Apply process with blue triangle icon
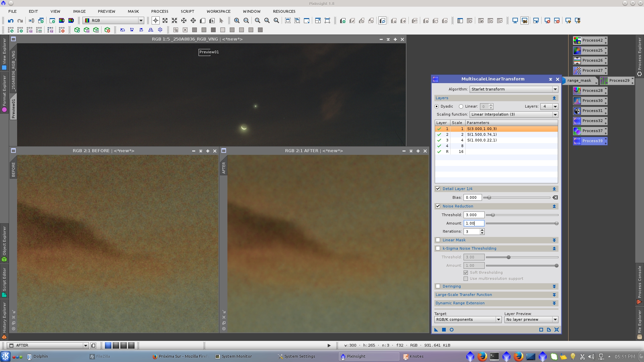 pyautogui.click(x=436, y=330)
